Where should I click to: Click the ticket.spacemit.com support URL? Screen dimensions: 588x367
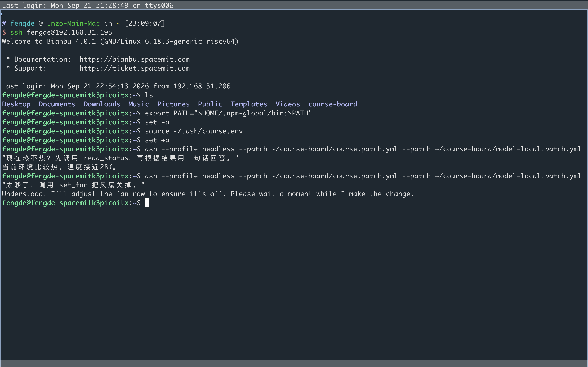(135, 68)
